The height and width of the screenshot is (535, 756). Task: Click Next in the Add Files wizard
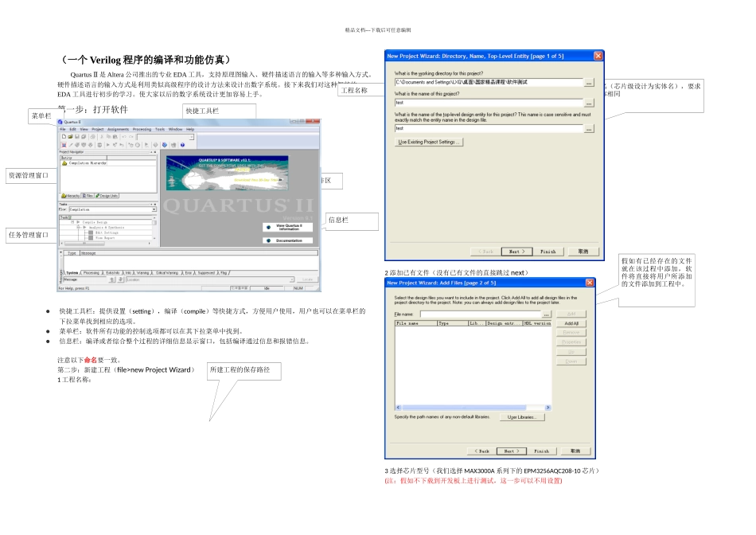(x=512, y=451)
